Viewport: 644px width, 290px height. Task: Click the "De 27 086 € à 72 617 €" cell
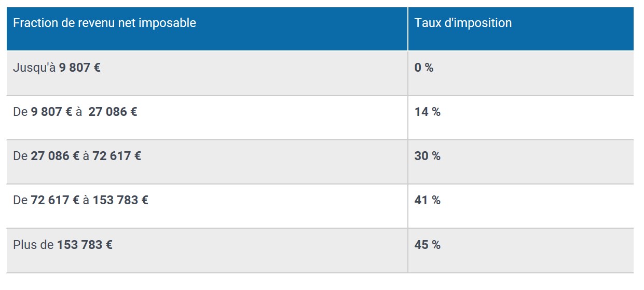[207, 162]
